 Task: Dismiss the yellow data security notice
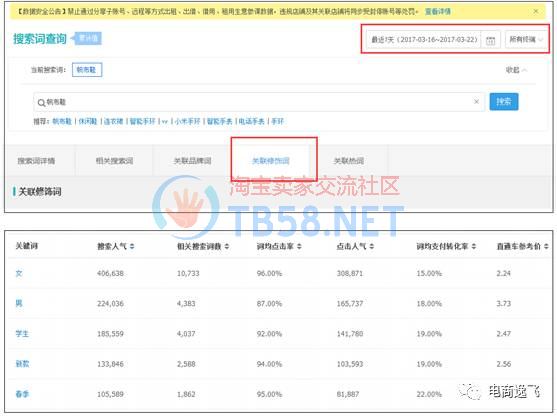[536, 11]
